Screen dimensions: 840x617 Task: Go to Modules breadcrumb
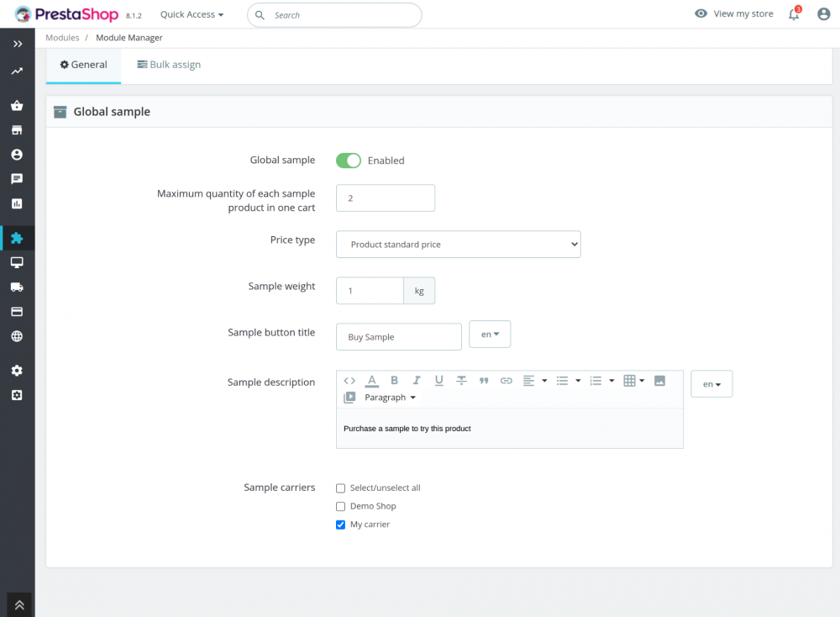(62, 38)
